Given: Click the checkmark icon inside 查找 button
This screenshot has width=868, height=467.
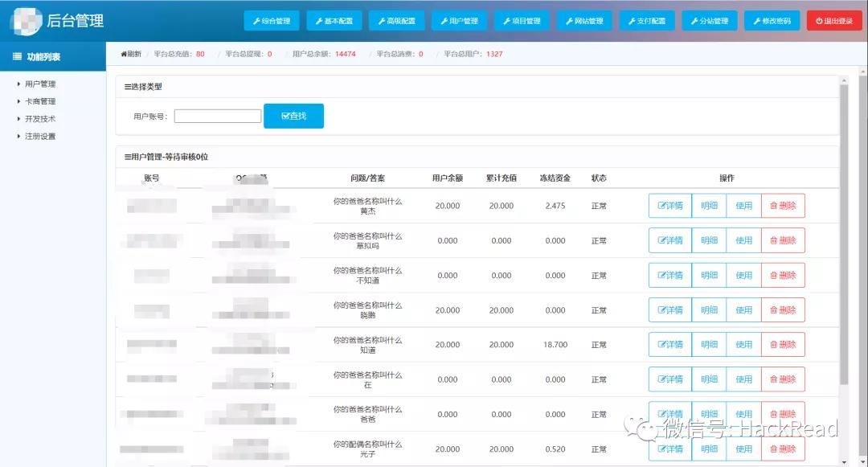Looking at the screenshot, I should pyautogui.click(x=285, y=115).
